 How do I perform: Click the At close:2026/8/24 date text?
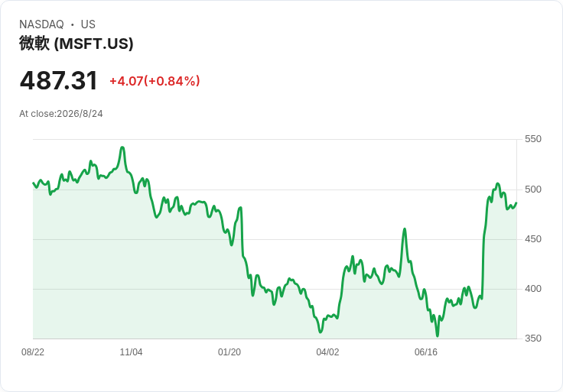pos(61,114)
